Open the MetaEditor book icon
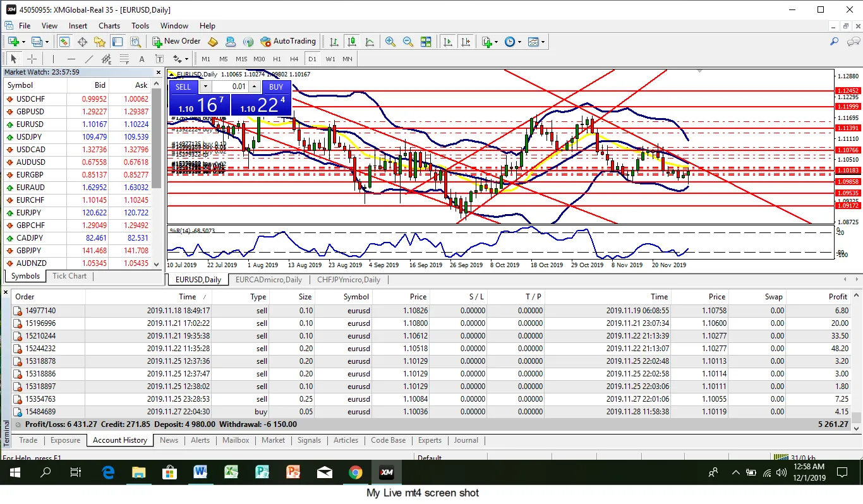 click(213, 42)
